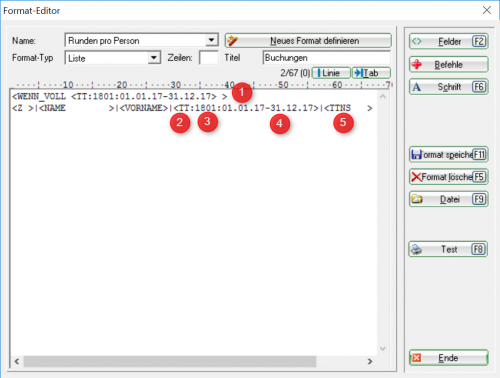Open Schrift font settings
500x378 pixels.
pyautogui.click(x=449, y=87)
